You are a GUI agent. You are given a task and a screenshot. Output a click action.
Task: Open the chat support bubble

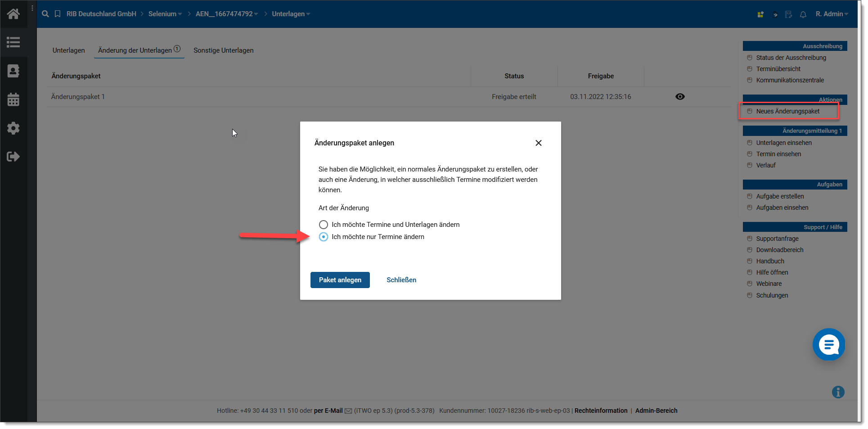point(829,345)
